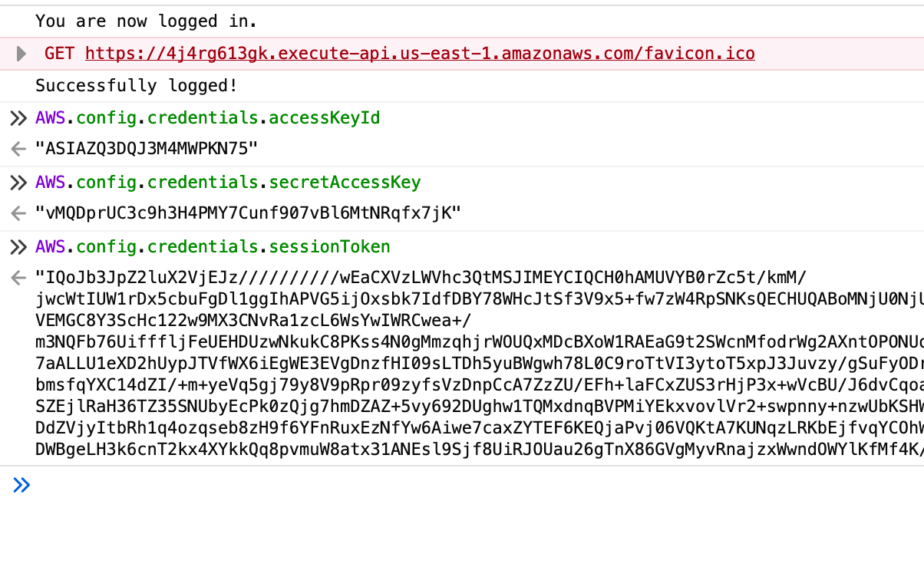Screen dimensions: 924x577
Task: Select the AWS.config.credentials.secretAccessKey command text
Action: click(228, 183)
